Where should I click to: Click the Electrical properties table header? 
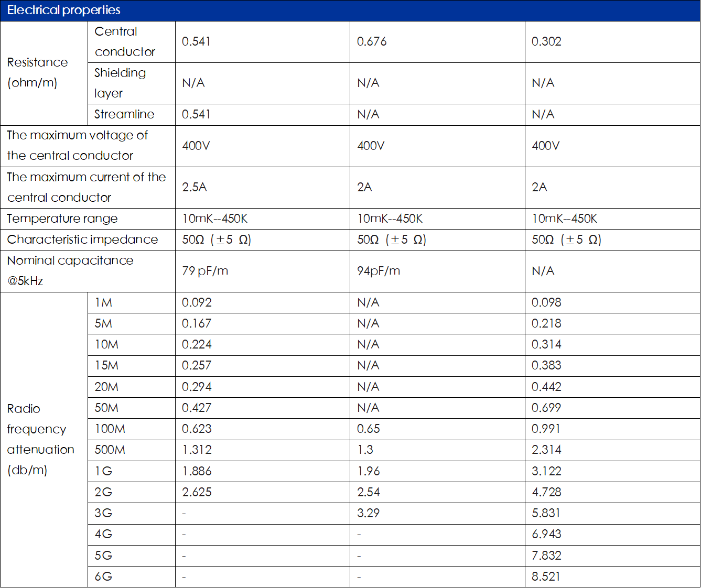pos(63,10)
